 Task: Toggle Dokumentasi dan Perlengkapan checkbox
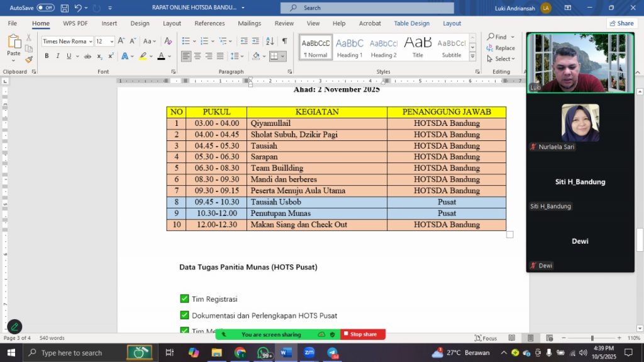point(184,315)
